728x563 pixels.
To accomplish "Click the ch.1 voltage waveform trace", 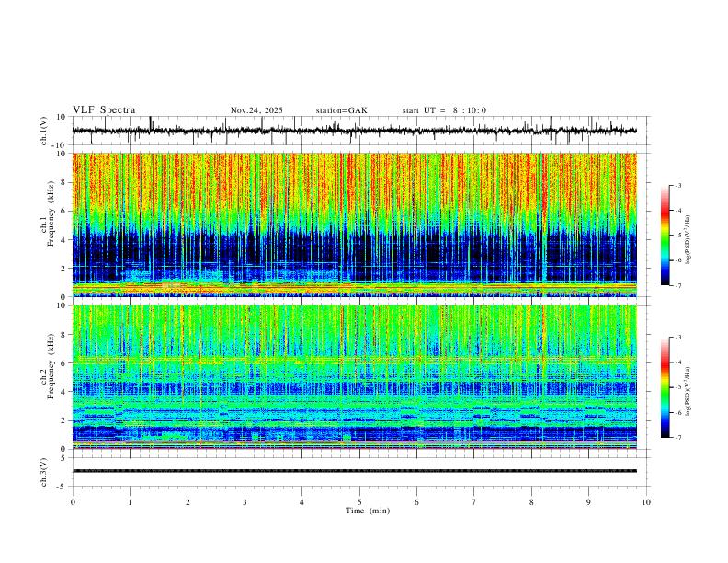I will click(x=355, y=131).
